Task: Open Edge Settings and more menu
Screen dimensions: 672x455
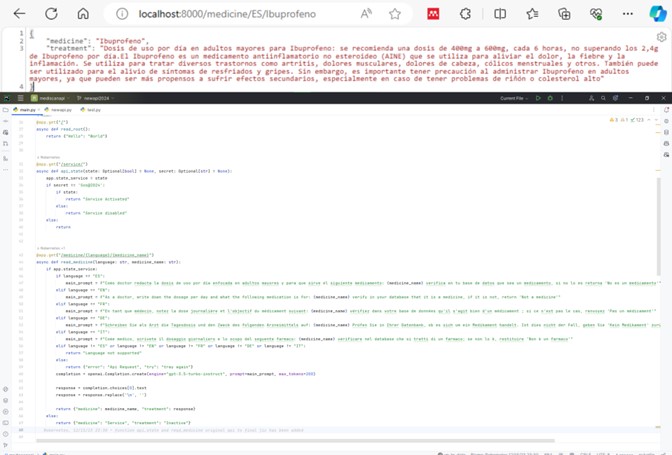Action: coord(628,14)
